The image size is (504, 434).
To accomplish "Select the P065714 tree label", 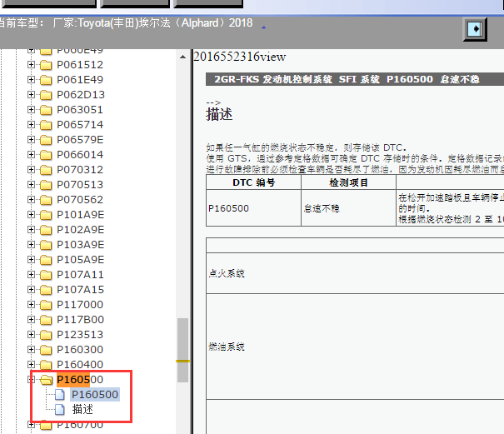I will 80,124.
